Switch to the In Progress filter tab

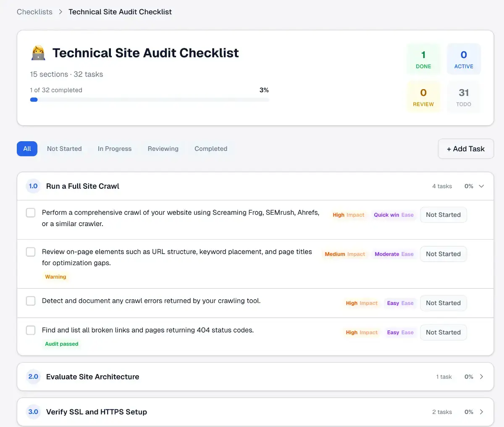coord(115,149)
